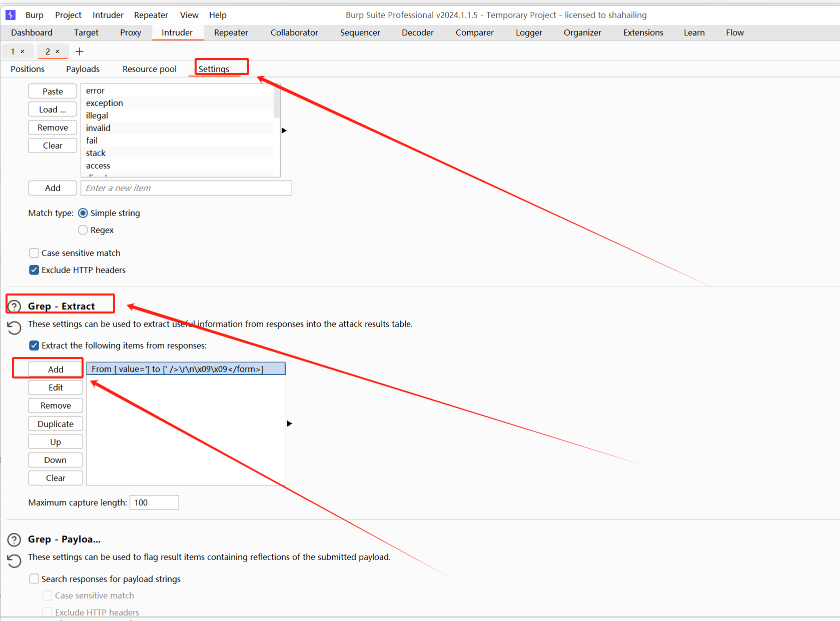840x621 pixels.
Task: Open the View menu
Action: [x=189, y=15]
